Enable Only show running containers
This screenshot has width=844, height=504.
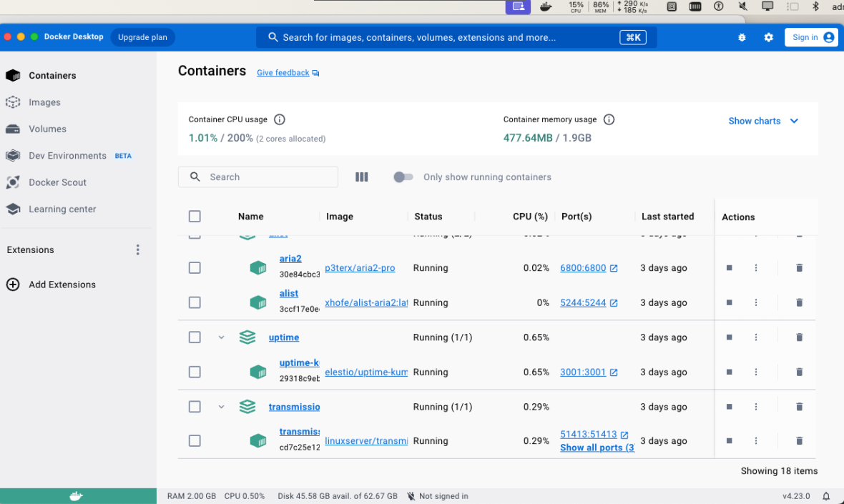pyautogui.click(x=403, y=177)
